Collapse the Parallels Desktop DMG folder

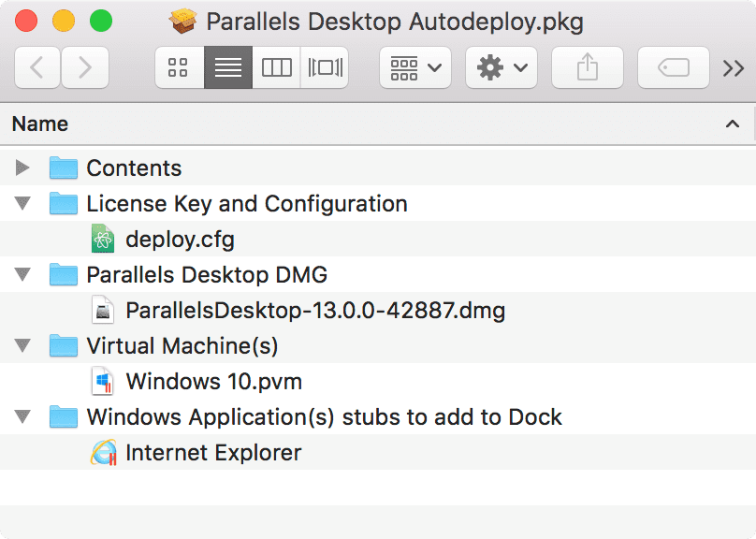point(22,274)
